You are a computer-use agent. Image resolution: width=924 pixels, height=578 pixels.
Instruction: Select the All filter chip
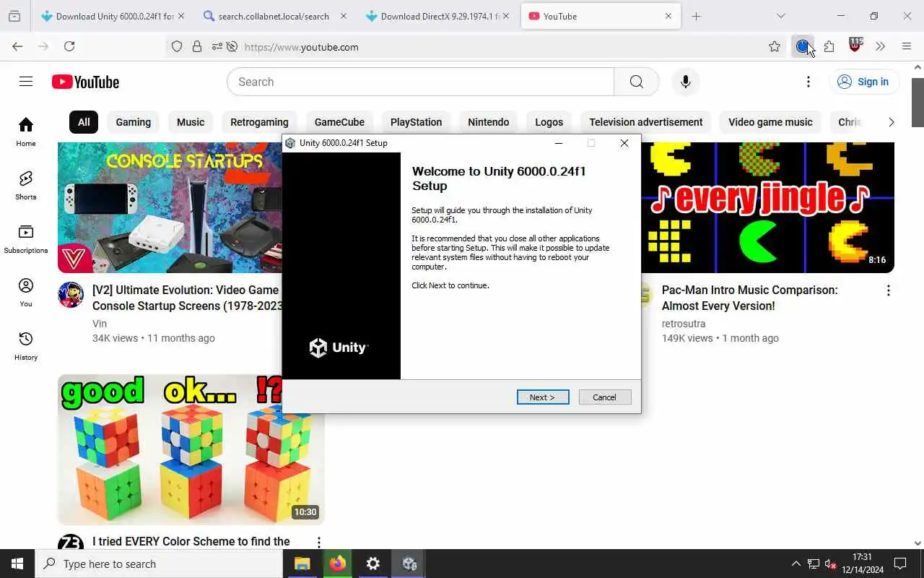(84, 122)
